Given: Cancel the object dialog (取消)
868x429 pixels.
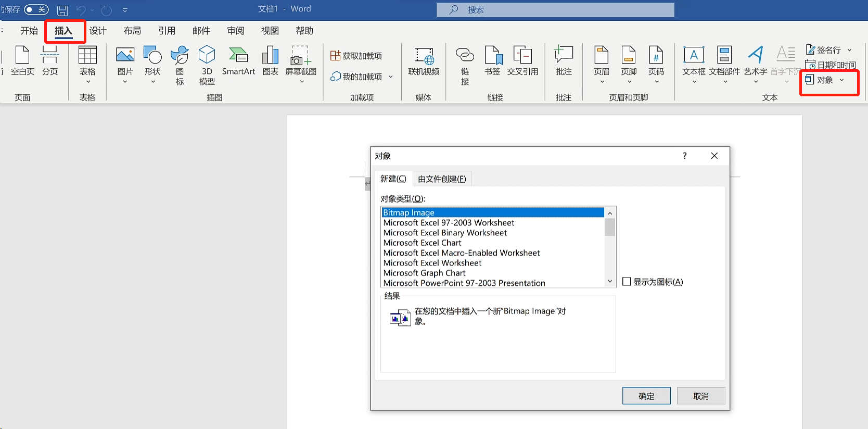Looking at the screenshot, I should click(701, 396).
